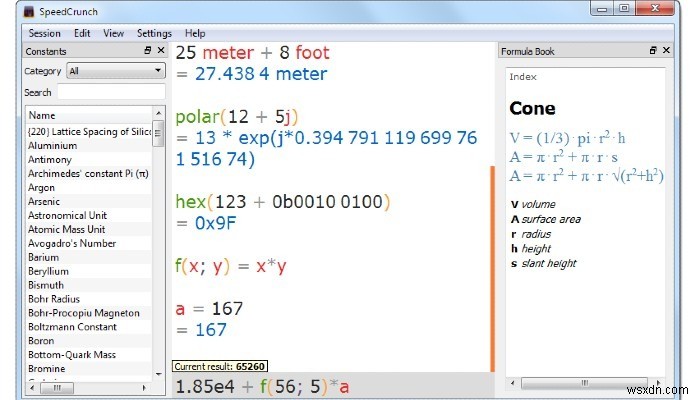Expand the Category dropdown
Screen dimensions: 700x400
click(x=116, y=71)
